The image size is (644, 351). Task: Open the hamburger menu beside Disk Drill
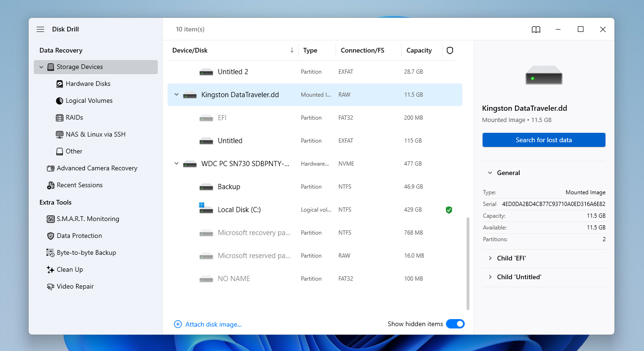click(40, 29)
